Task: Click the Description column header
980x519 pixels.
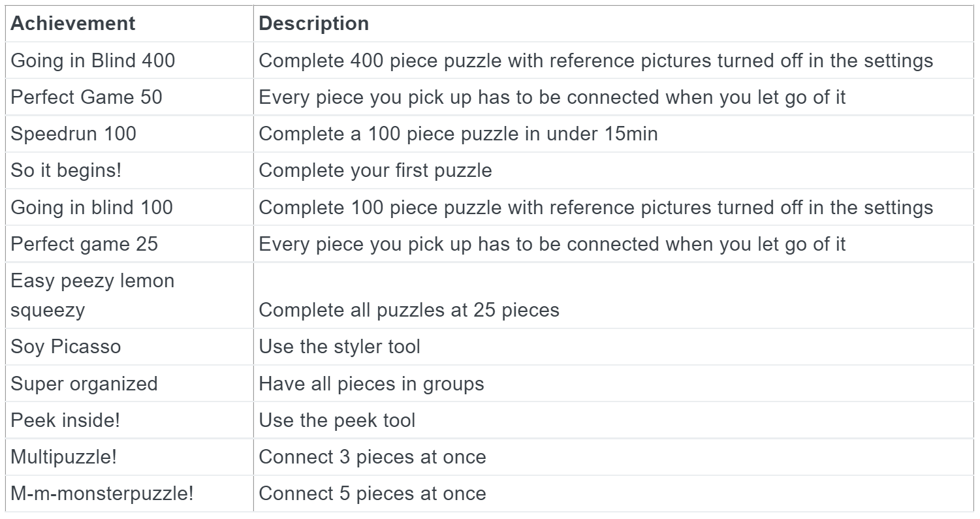Action: point(314,24)
